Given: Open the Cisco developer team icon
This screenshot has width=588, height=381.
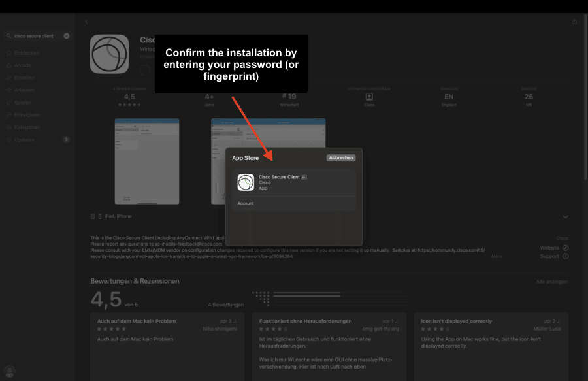Looking at the screenshot, I should tap(369, 97).
